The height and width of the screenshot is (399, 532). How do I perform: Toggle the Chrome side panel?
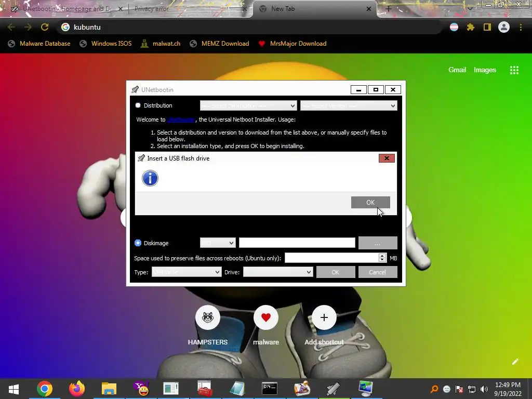[x=487, y=27]
